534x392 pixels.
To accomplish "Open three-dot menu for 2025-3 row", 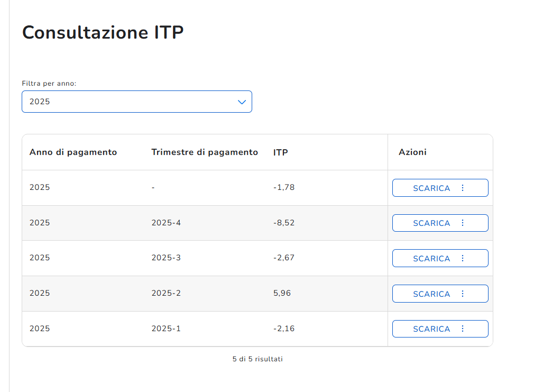I will pos(463,258).
